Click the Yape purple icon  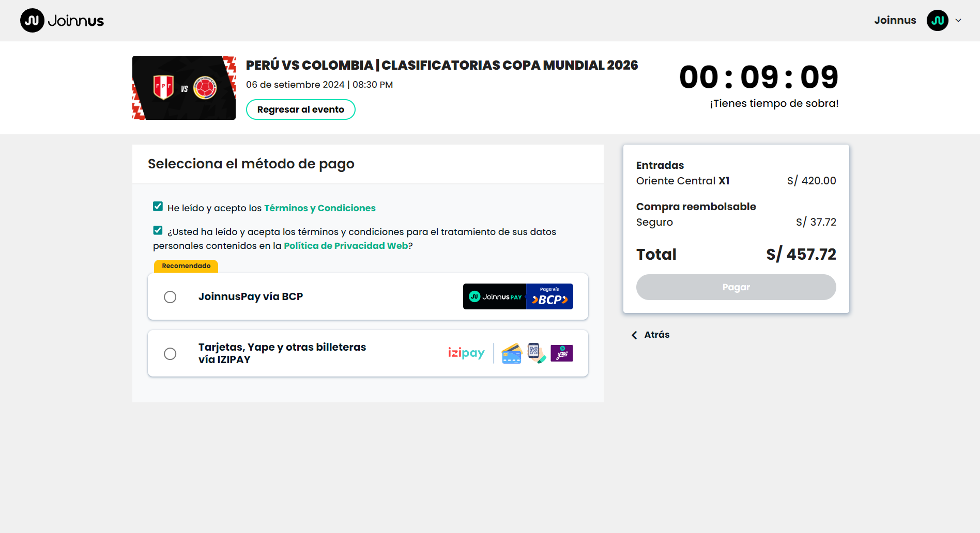(x=562, y=353)
